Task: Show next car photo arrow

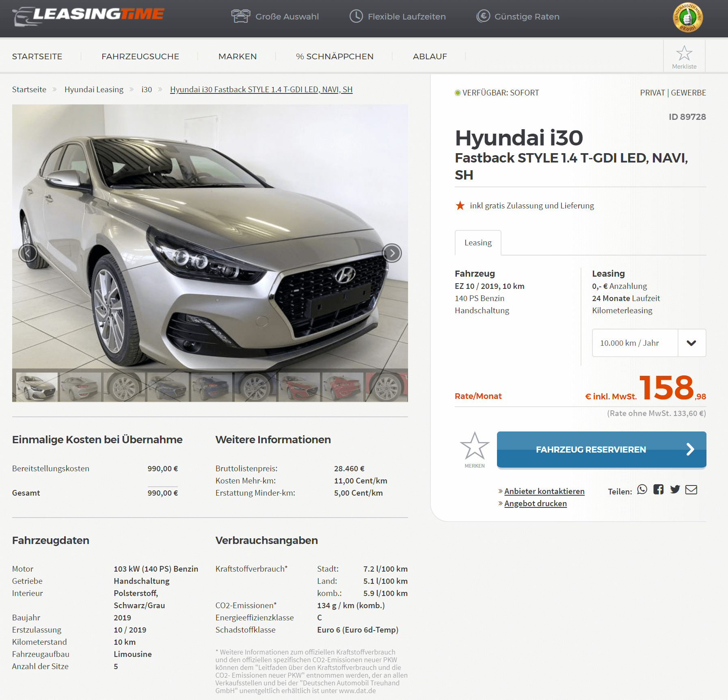Action: coord(392,253)
